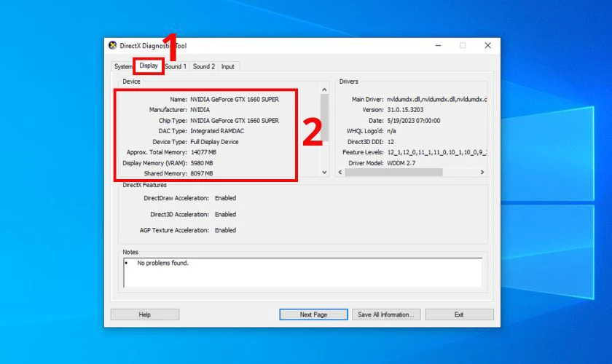The width and height of the screenshot is (612, 364).
Task: Click the driver Version 31.0.15.3203 value
Action: 405,110
